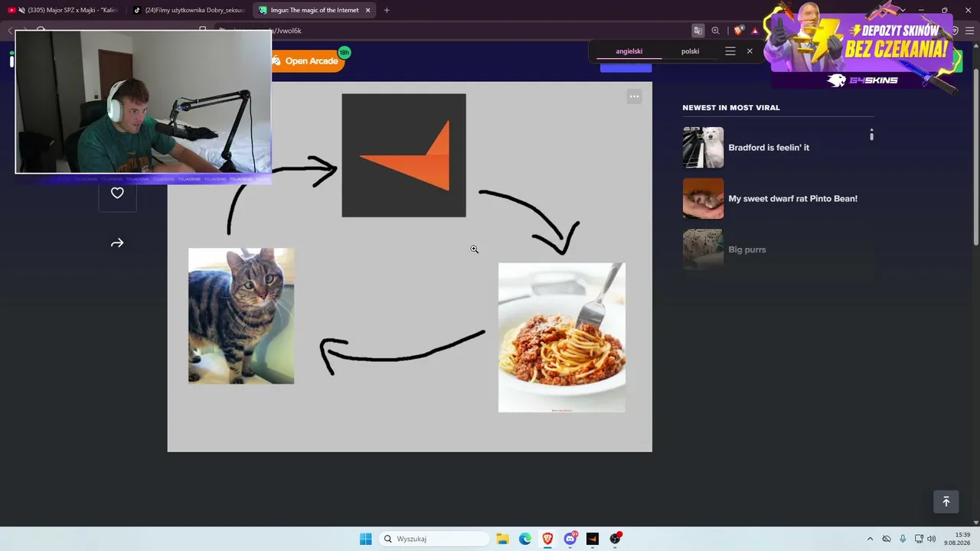Open My sweet dwarf rat Pinto Bean post

point(792,199)
